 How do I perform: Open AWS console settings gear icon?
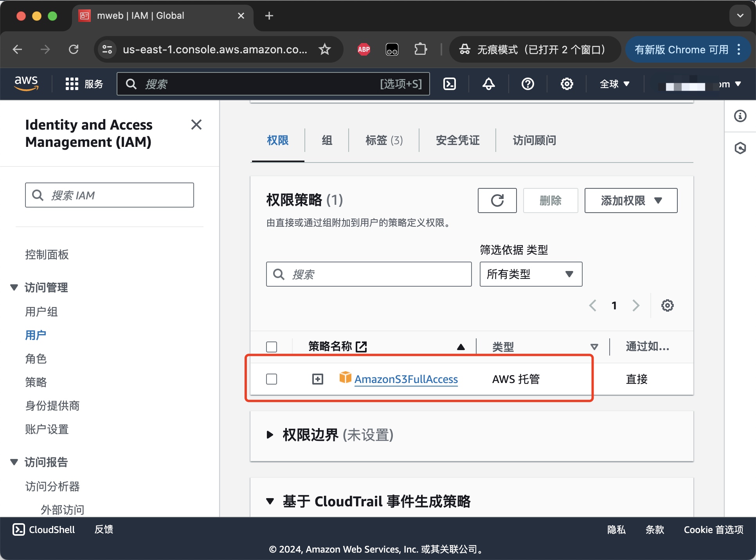(567, 84)
